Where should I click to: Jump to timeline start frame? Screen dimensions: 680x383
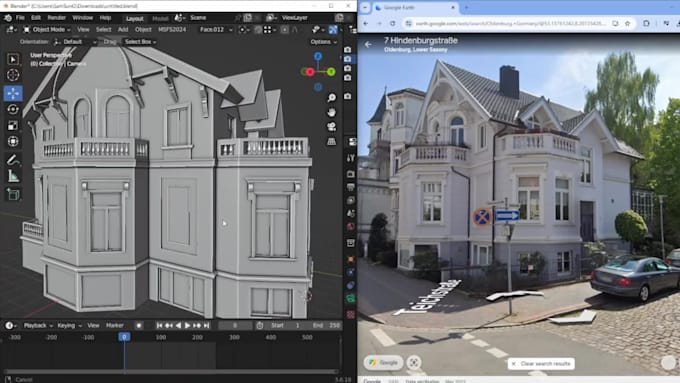[159, 325]
